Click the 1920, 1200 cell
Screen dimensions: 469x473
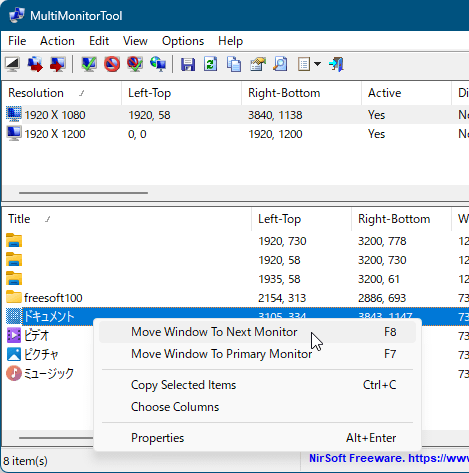[x=275, y=134]
